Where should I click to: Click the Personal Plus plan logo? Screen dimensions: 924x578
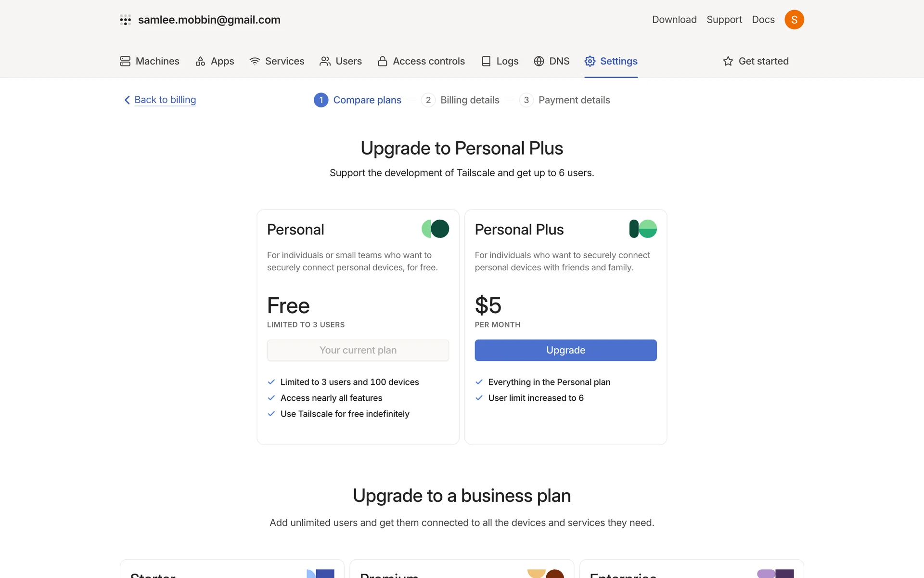click(643, 229)
